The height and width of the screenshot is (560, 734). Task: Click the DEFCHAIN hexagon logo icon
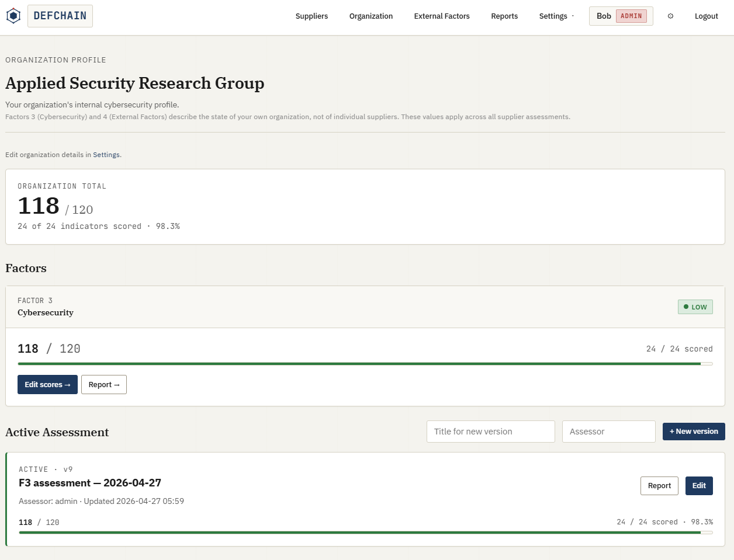point(13,16)
